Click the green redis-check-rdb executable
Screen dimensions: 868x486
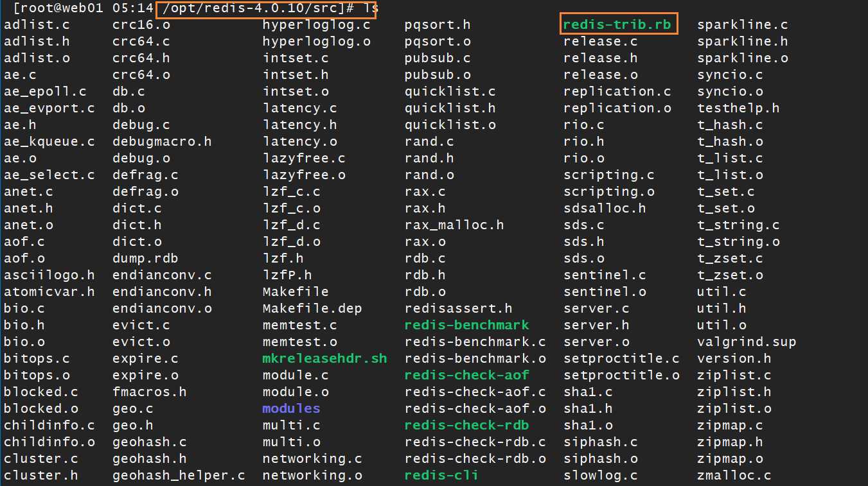tap(467, 425)
